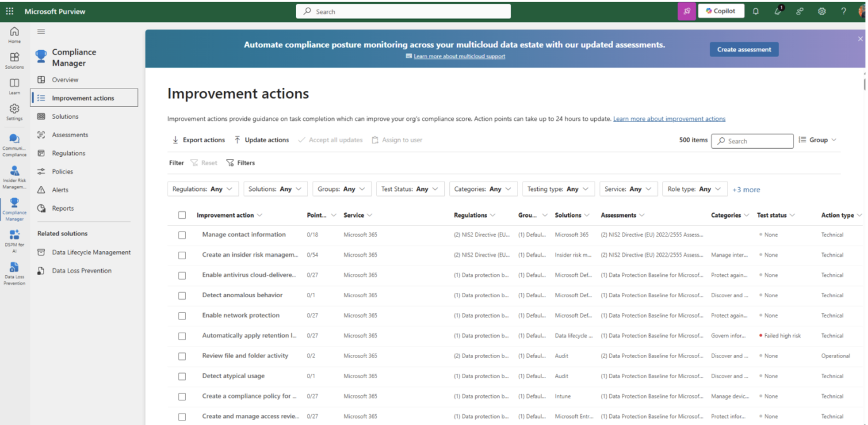Image resolution: width=868 pixels, height=425 pixels.
Task: Check the Automatically apply retention row
Action: point(182,336)
